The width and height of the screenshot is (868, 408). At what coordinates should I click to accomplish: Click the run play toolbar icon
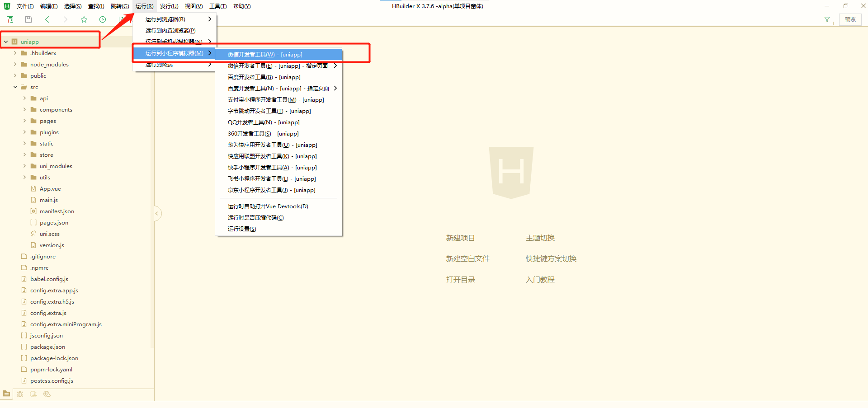click(x=103, y=19)
